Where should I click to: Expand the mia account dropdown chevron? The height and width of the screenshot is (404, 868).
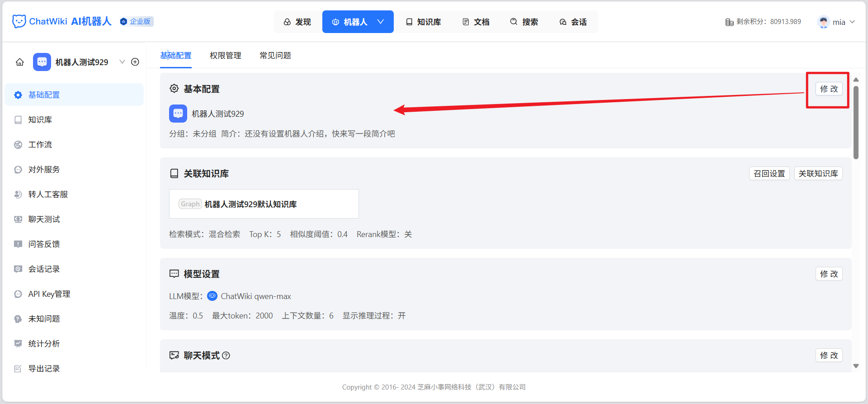[x=853, y=22]
